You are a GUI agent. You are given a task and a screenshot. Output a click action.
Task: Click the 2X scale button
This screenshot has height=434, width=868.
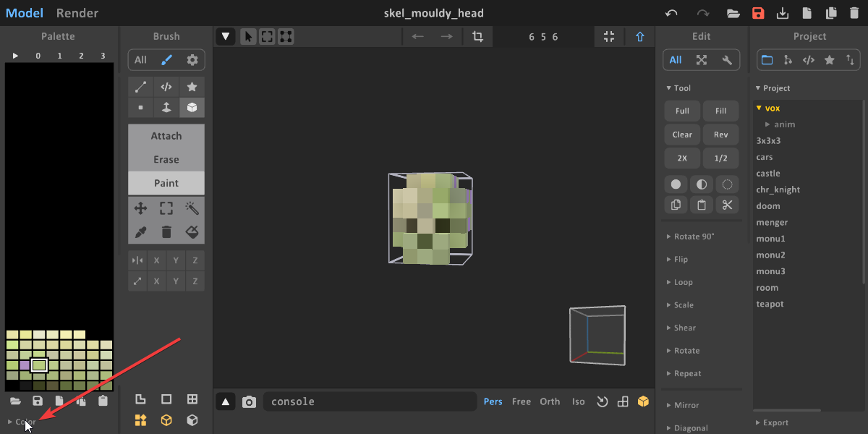point(682,158)
